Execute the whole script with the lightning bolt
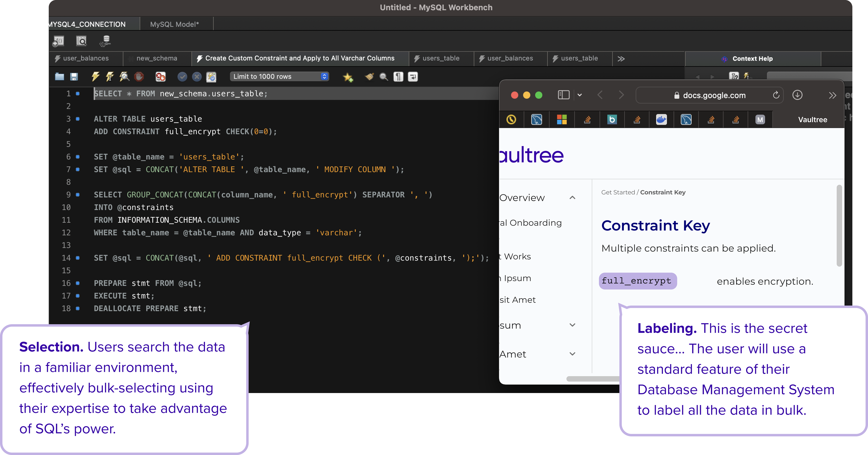868x455 pixels. [x=95, y=77]
